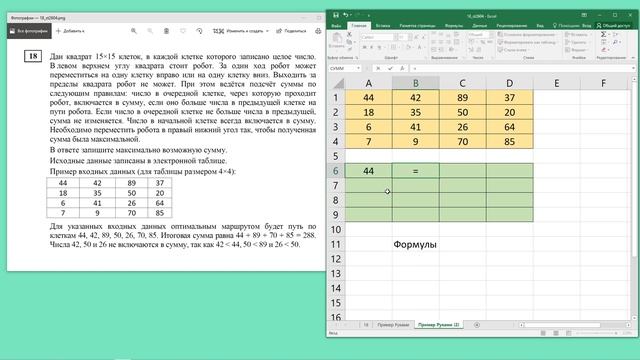Switch to Page Break Preview in status bar
This screenshot has height=360, width=640.
coord(568,333)
